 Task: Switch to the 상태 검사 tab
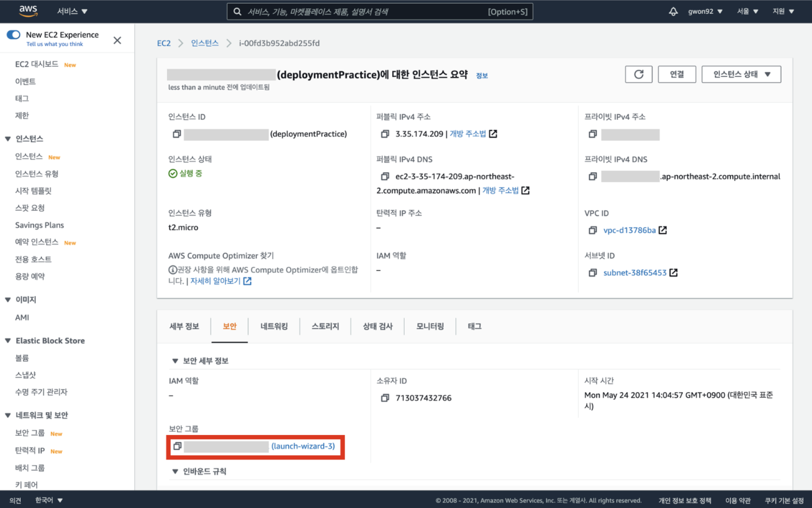coord(378,326)
